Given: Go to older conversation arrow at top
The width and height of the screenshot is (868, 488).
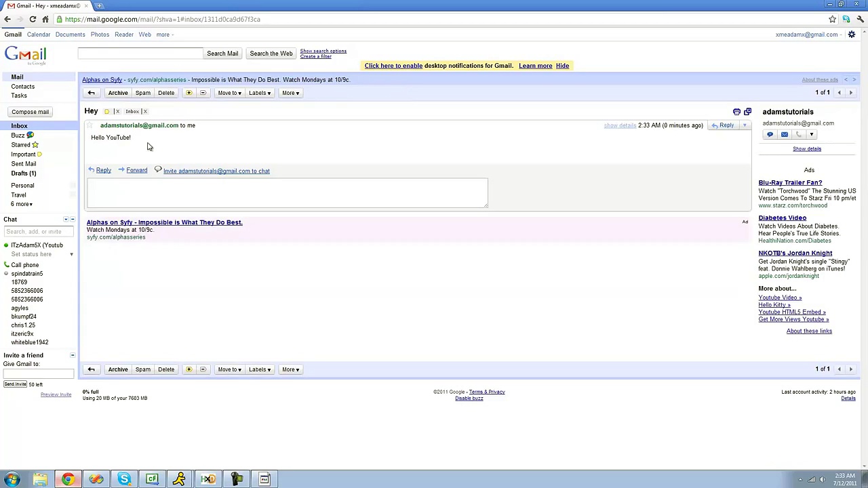Looking at the screenshot, I should [851, 93].
